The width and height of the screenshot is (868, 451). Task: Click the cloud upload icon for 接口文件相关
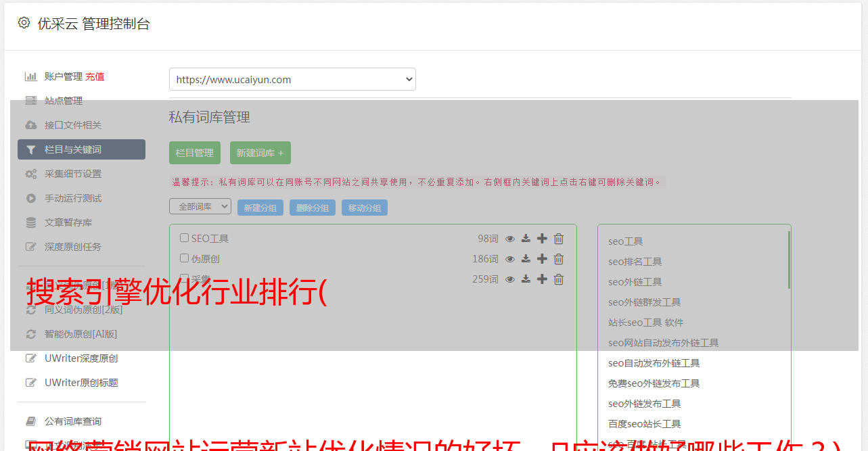(x=30, y=125)
